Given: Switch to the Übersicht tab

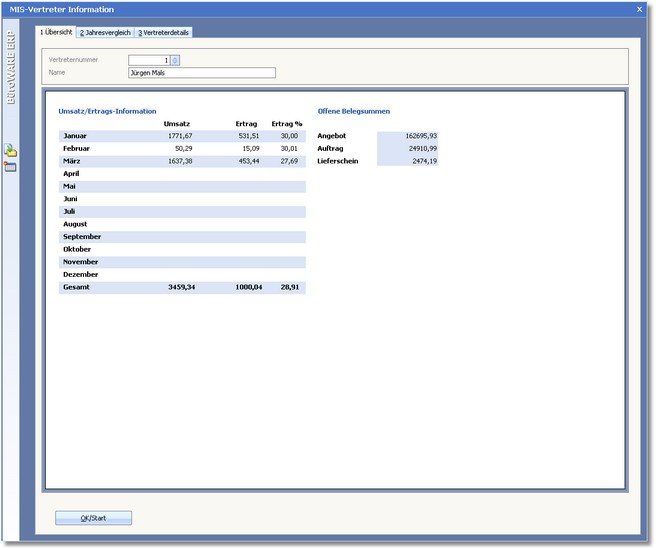Looking at the screenshot, I should pyautogui.click(x=56, y=32).
